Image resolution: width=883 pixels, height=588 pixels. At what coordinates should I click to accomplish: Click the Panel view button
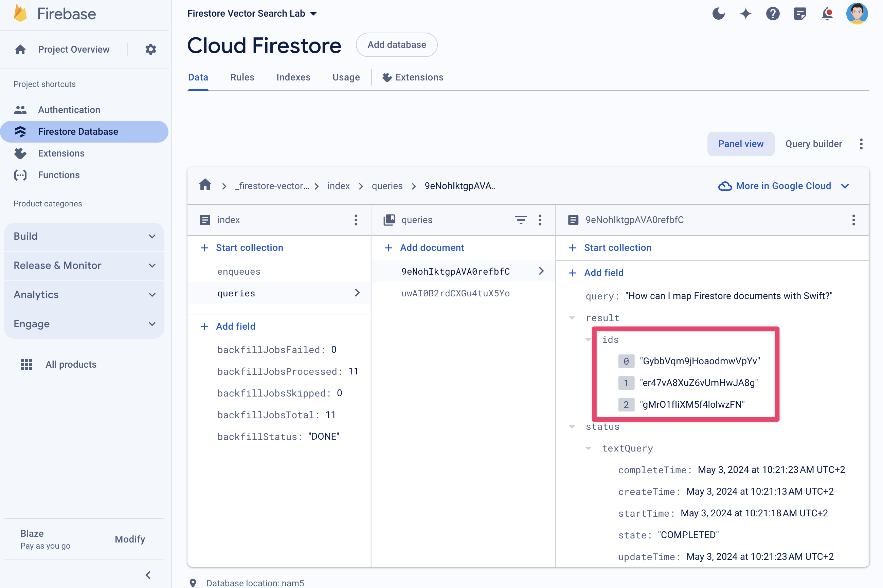[x=740, y=144]
